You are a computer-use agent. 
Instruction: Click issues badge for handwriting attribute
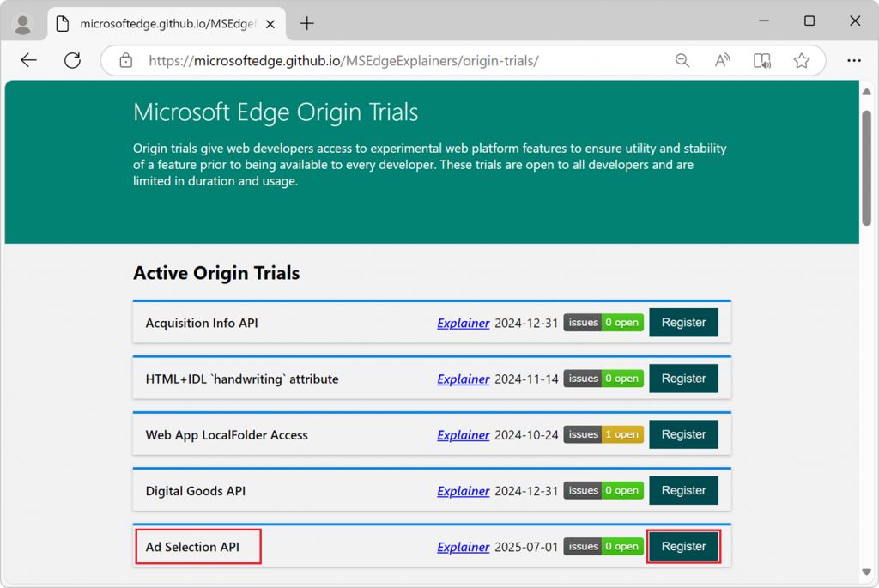[603, 379]
